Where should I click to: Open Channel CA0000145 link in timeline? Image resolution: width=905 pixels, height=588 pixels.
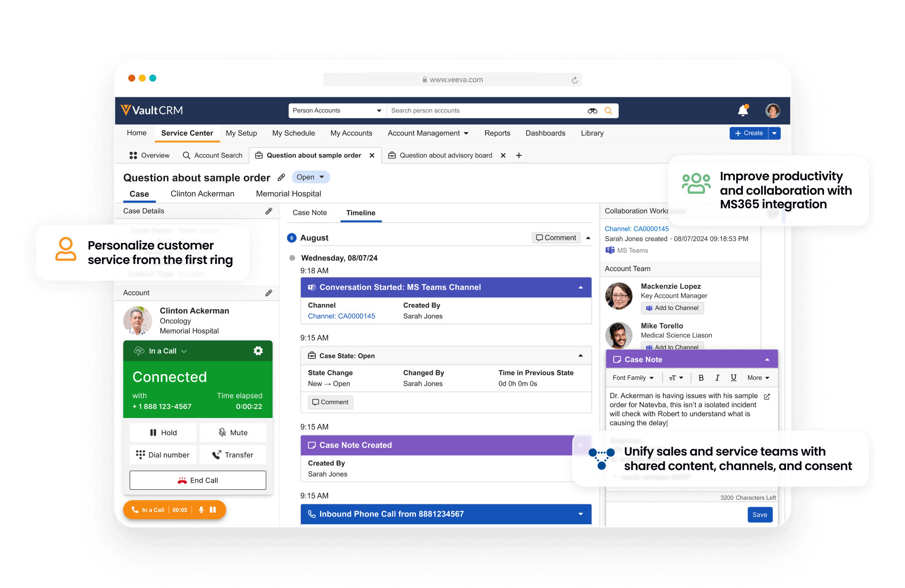coord(341,317)
